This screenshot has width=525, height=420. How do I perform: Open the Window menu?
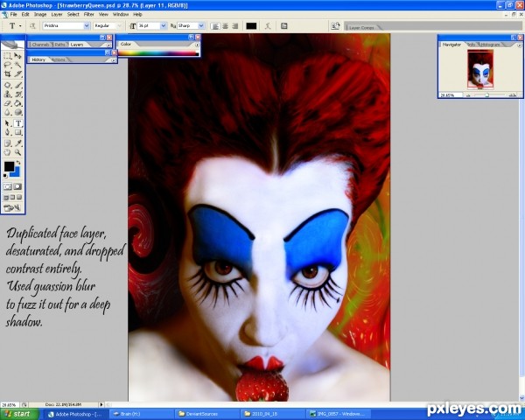coord(121,14)
